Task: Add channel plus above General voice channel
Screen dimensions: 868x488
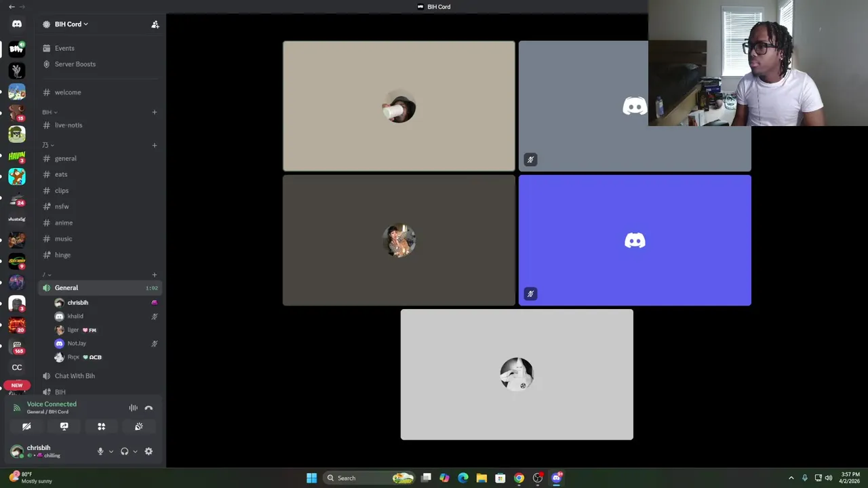Action: coord(155,275)
